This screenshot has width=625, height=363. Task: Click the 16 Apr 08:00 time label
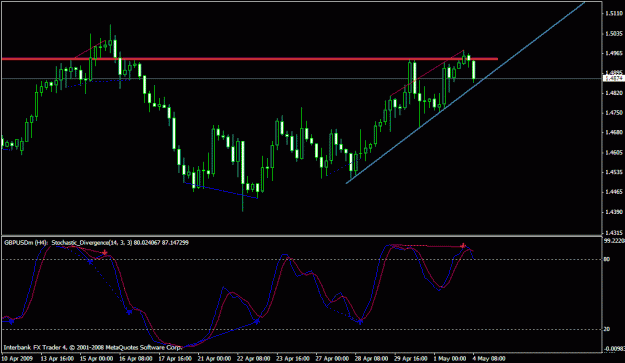point(136,358)
